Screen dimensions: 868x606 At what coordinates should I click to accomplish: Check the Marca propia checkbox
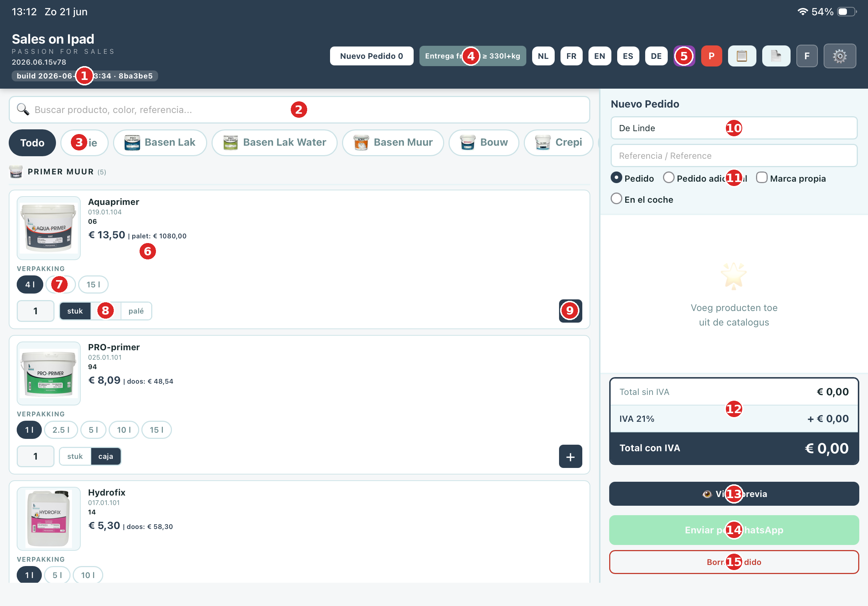761,178
